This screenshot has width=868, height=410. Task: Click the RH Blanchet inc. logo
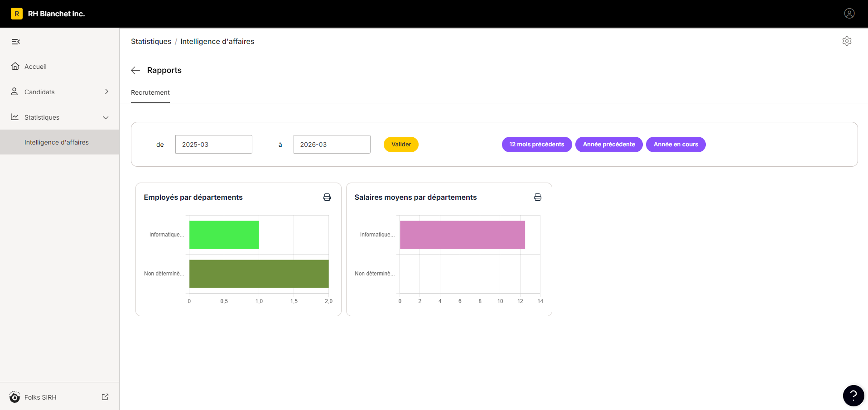click(x=17, y=14)
